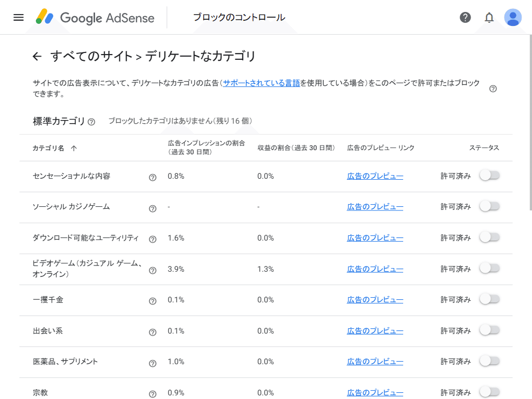Open help icon next to 標準カテゴリ
This screenshot has width=532, height=399.
pyautogui.click(x=91, y=122)
